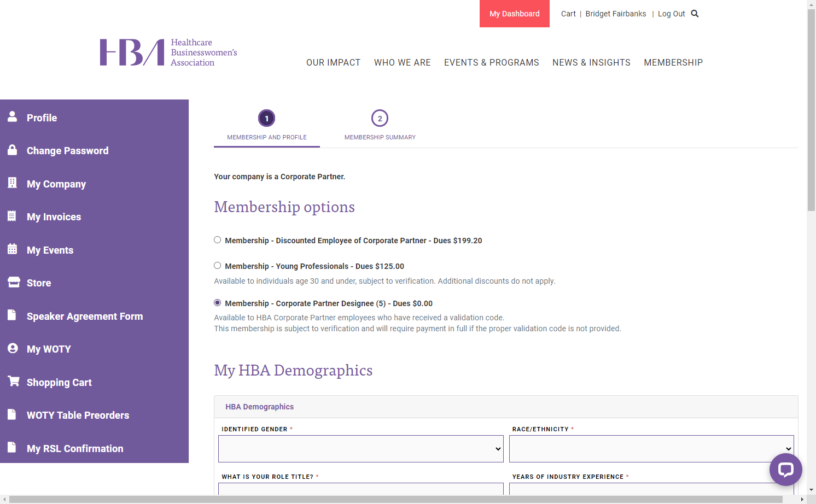The height and width of the screenshot is (504, 816).
Task: Click the My Invoices receipt icon
Action: pos(12,215)
